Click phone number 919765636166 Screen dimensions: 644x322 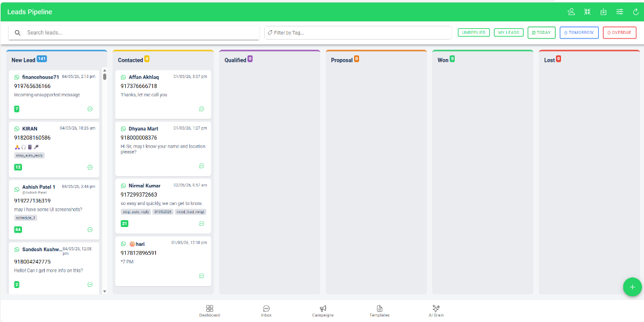(33, 86)
